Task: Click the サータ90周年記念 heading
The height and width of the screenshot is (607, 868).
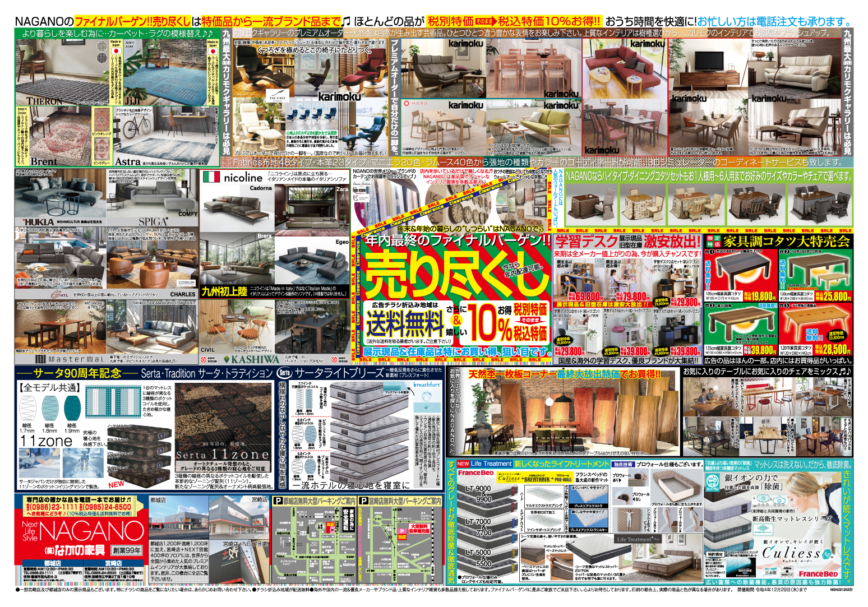Action: coord(78,373)
